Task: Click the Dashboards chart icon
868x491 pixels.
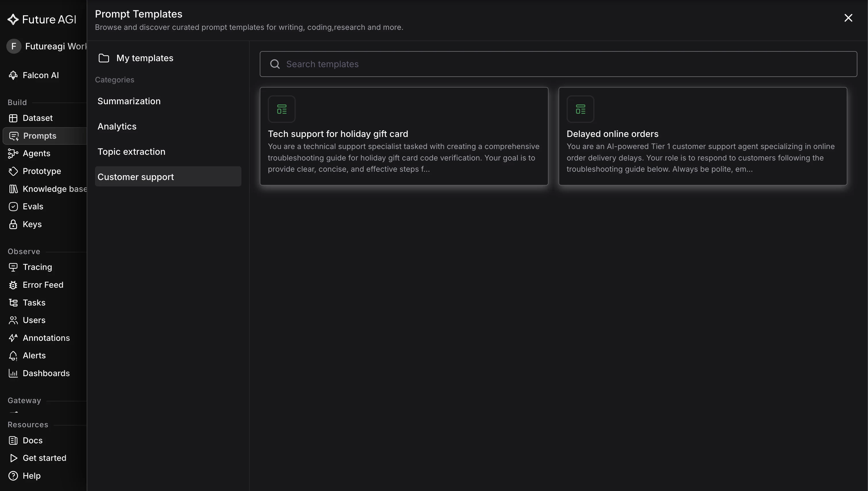Action: point(13,373)
